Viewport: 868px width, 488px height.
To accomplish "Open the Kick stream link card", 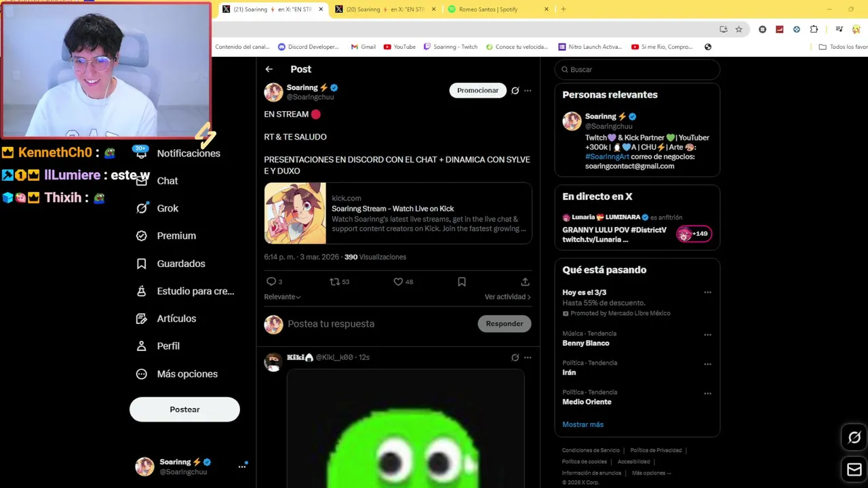I will coord(398,213).
